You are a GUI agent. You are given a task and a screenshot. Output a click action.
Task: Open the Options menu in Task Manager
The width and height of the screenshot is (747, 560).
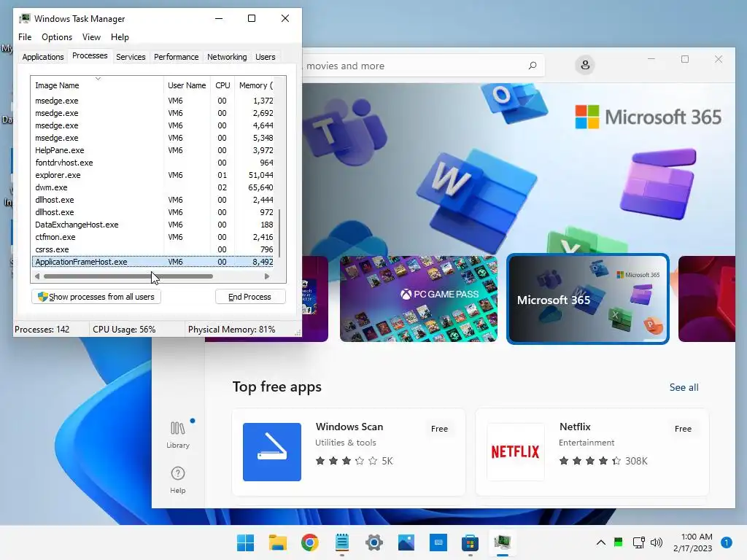pyautogui.click(x=57, y=37)
